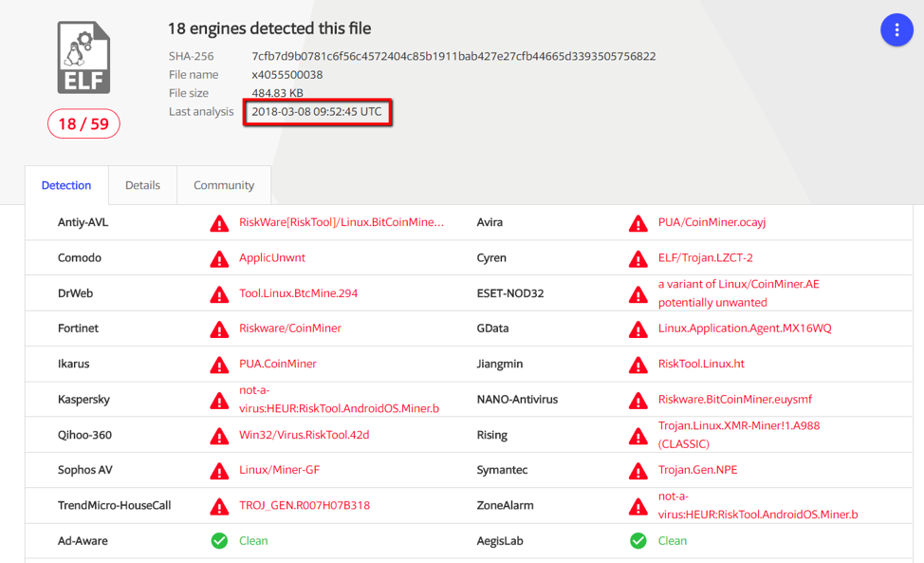924x563 pixels.
Task: Click the red warning icon beside Antiy-AVL
Action: (219, 223)
